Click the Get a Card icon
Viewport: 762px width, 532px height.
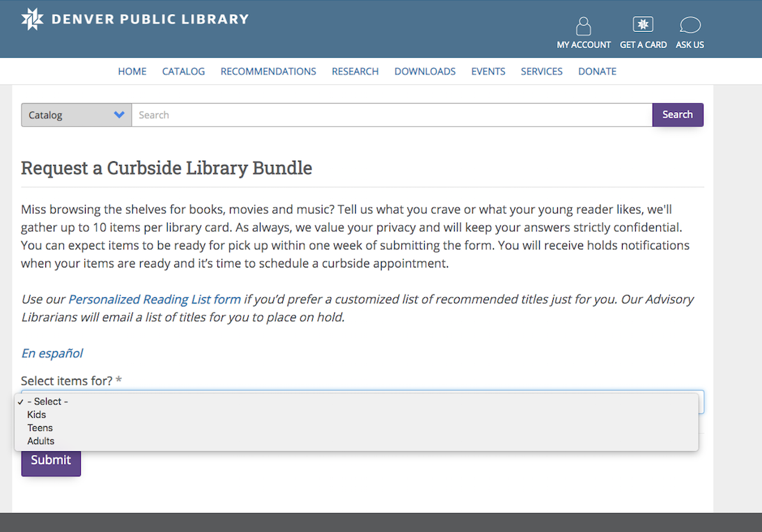643,24
